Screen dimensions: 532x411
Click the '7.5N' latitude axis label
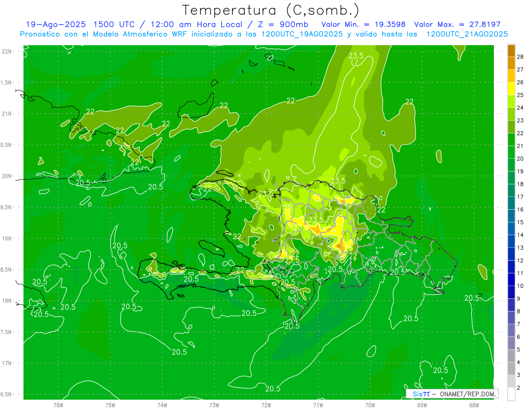coord(6,332)
